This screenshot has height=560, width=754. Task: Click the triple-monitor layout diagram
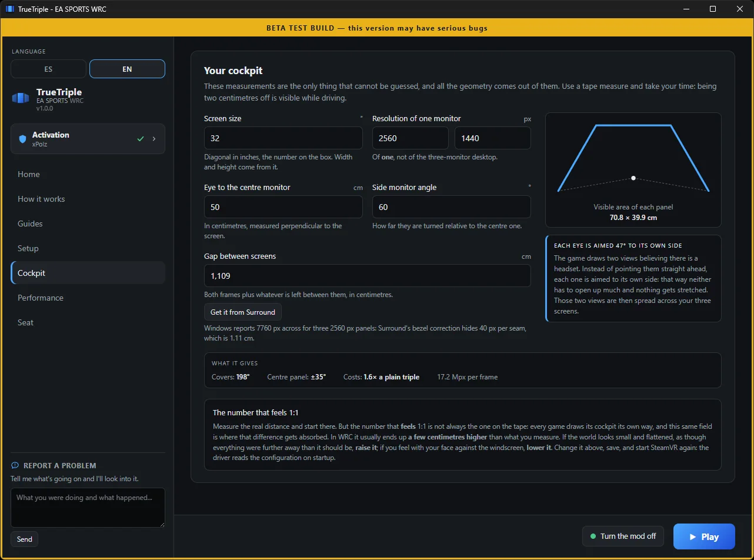[x=633, y=158]
